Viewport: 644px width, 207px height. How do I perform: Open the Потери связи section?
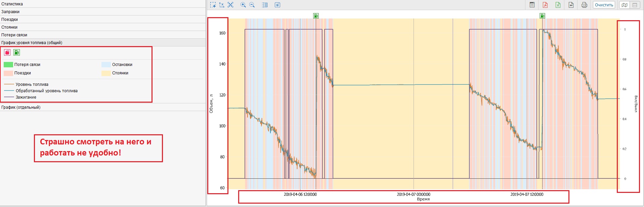(14, 35)
